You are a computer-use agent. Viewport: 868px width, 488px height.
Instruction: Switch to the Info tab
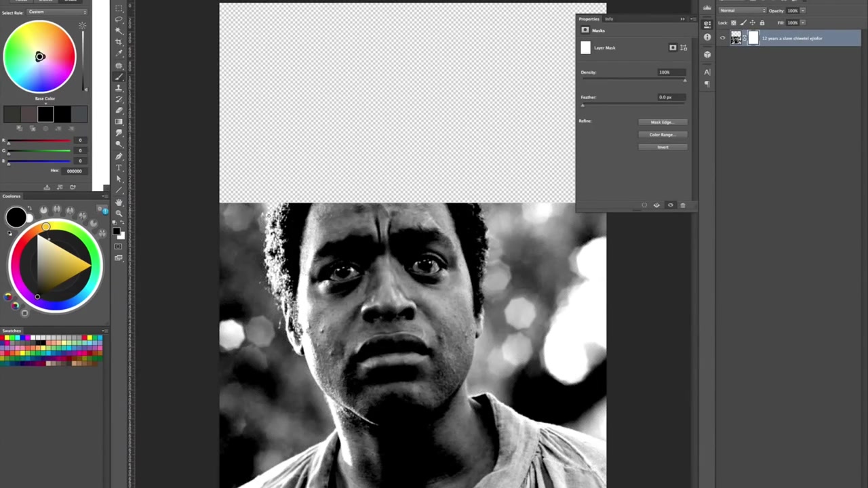pos(609,19)
